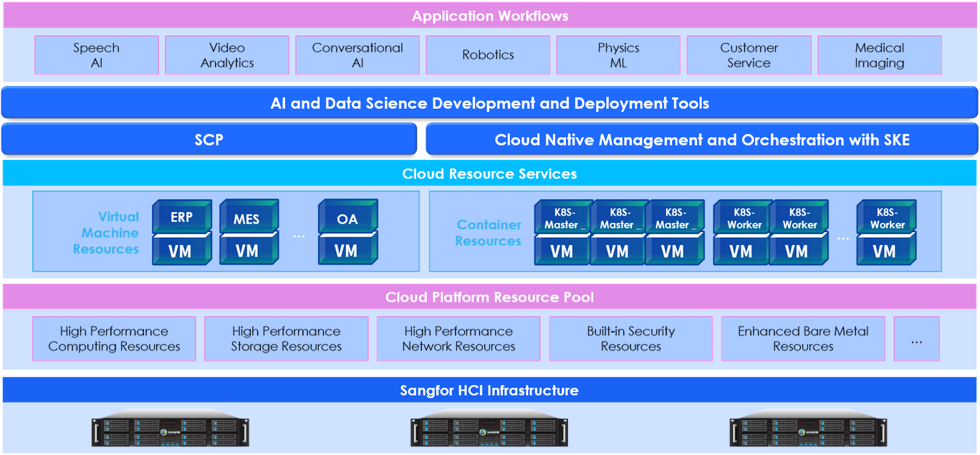Viewport: 980px width, 455px height.
Task: Click the Cloud Native Management with SKE bar
Action: point(702,140)
